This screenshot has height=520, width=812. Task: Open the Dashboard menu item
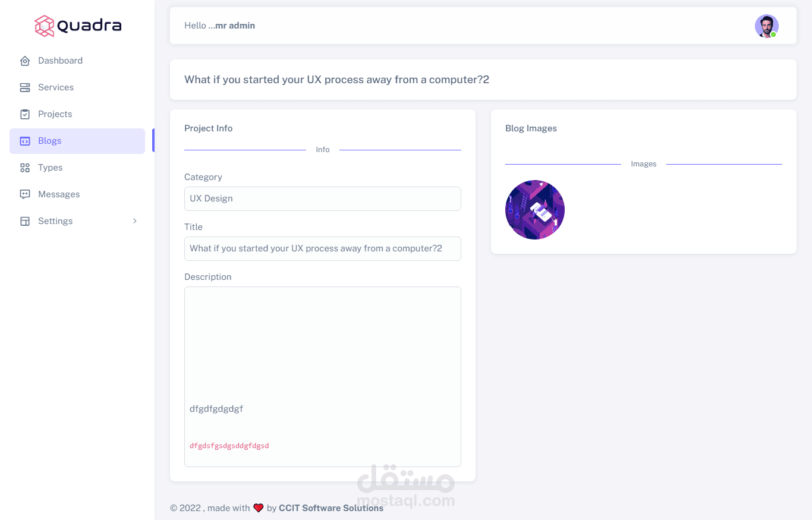pos(60,61)
